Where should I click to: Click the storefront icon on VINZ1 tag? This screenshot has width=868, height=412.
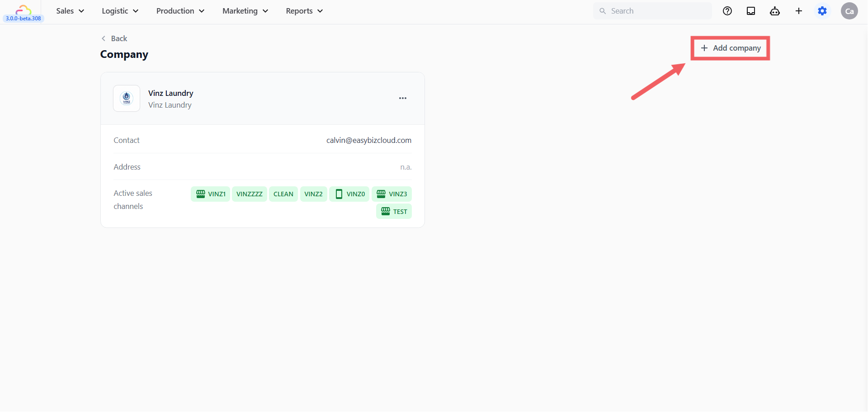(x=201, y=194)
